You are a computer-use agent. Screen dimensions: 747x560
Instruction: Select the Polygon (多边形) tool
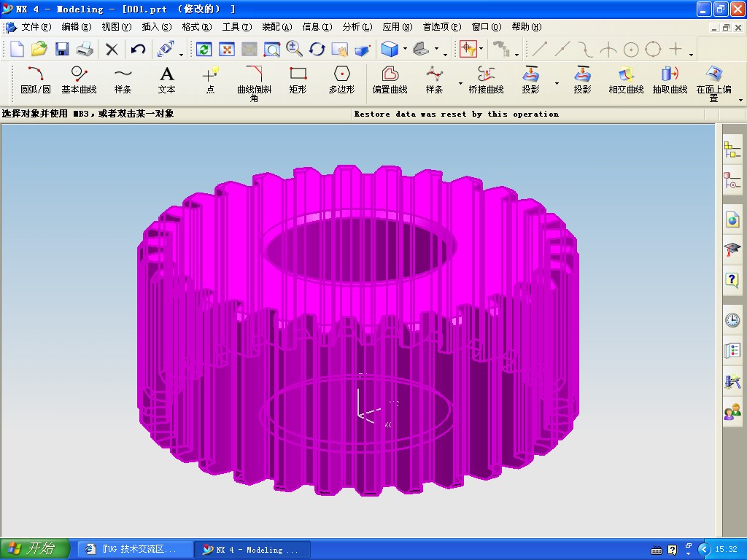pyautogui.click(x=341, y=80)
